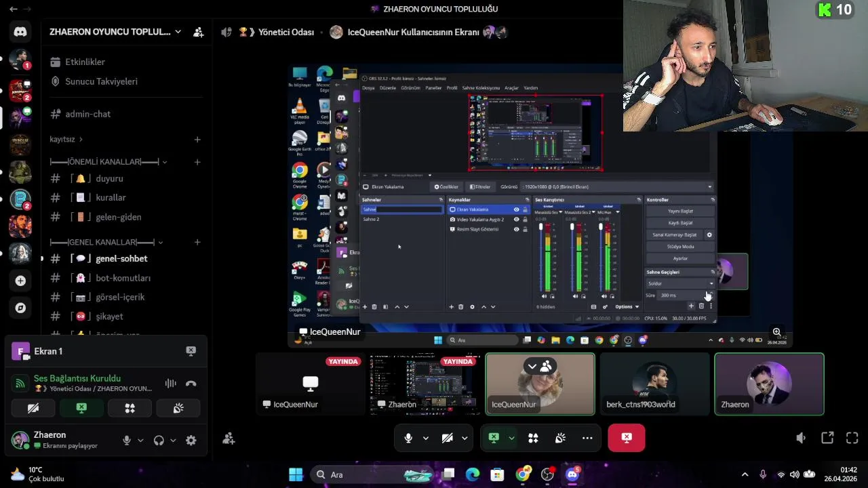
Task: Invite members icon beside the server name
Action: point(198,32)
